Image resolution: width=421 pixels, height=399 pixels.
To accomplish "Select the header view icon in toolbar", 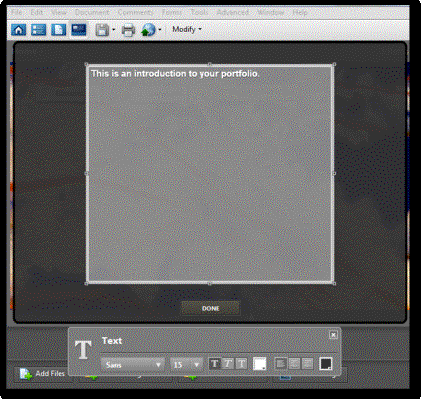I will tap(79, 29).
